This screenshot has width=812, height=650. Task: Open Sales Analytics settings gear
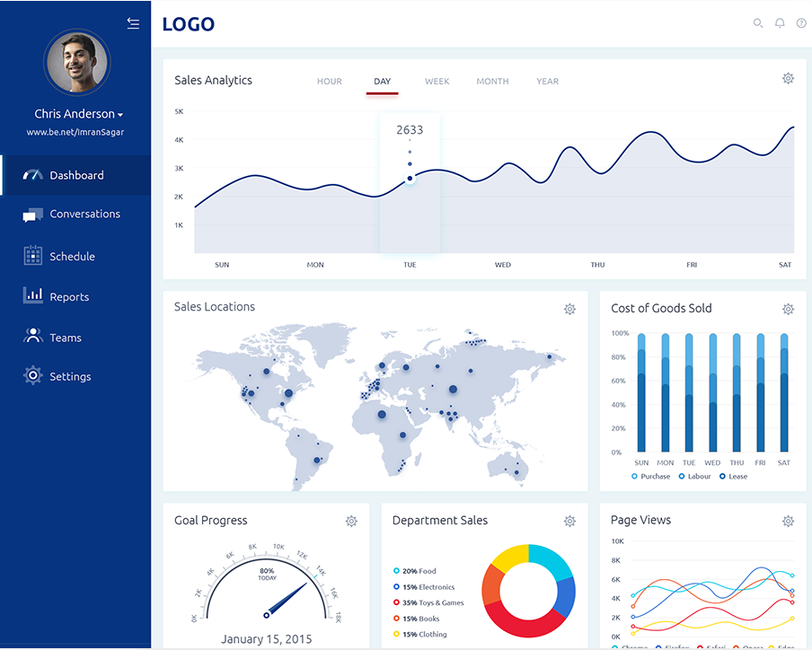click(788, 79)
